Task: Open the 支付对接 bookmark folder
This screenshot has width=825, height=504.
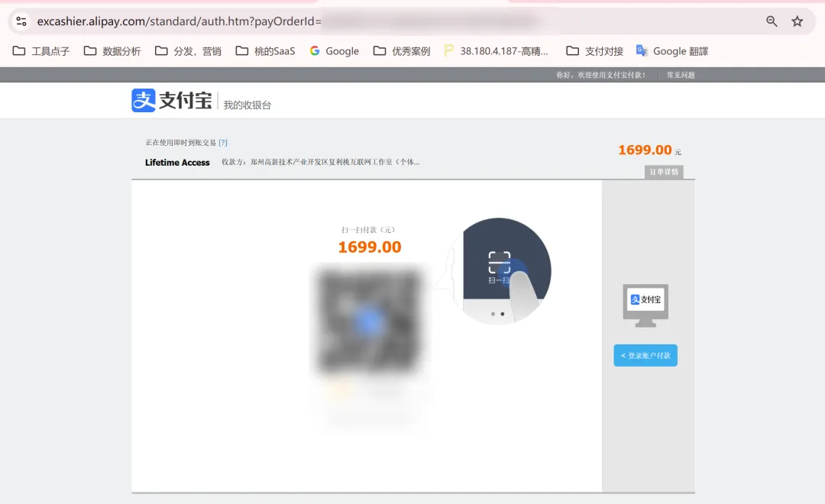Action: (594, 51)
